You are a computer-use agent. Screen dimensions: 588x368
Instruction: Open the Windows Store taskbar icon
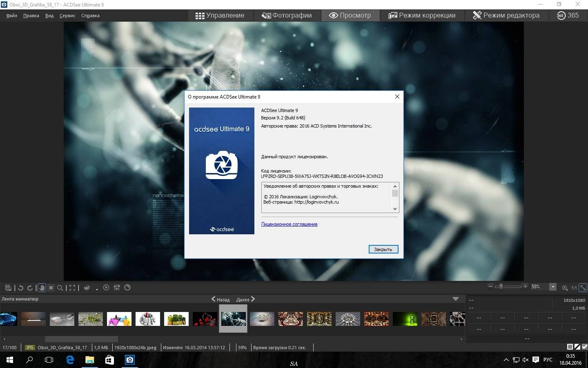(x=109, y=360)
